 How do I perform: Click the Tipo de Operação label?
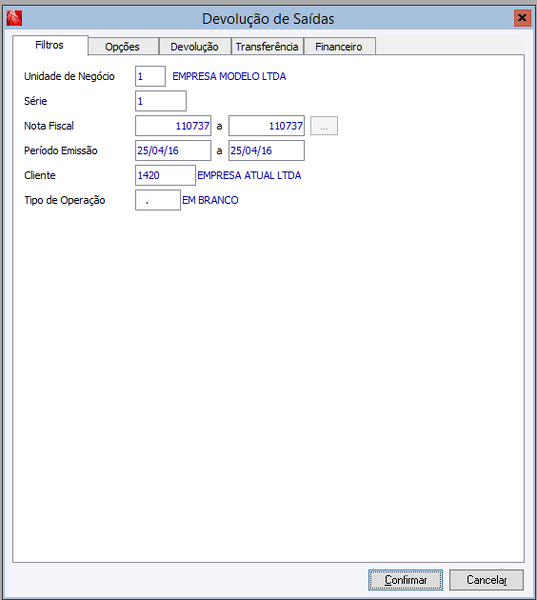[x=64, y=201]
